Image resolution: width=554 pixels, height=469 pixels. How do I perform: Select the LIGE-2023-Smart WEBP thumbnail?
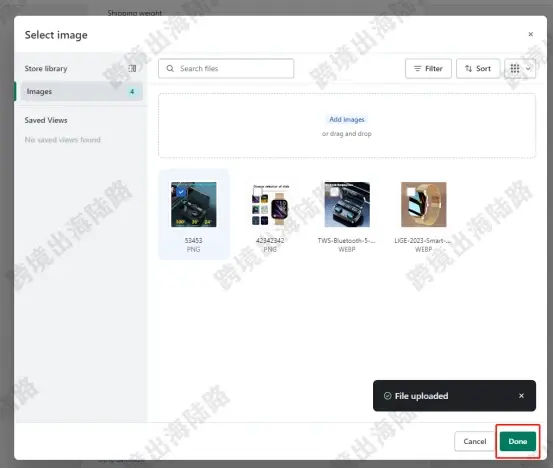pos(424,205)
